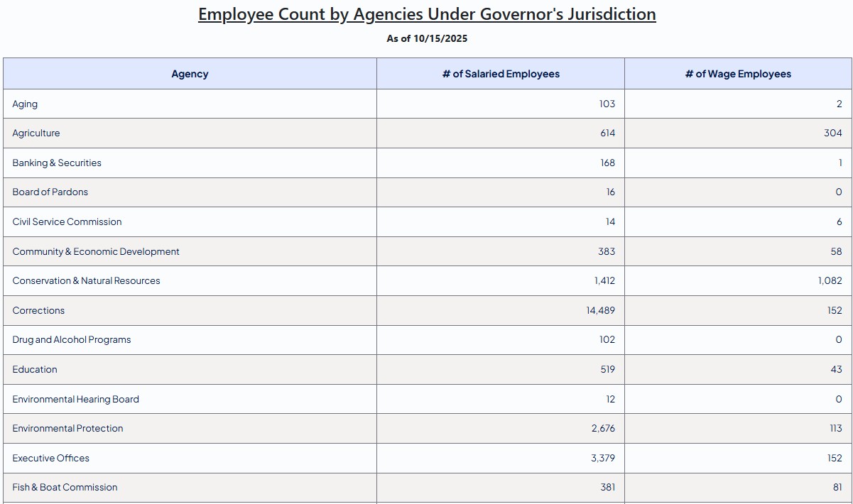Click the As of 10/15/2025 date text
This screenshot has width=853, height=504.
pyautogui.click(x=426, y=38)
